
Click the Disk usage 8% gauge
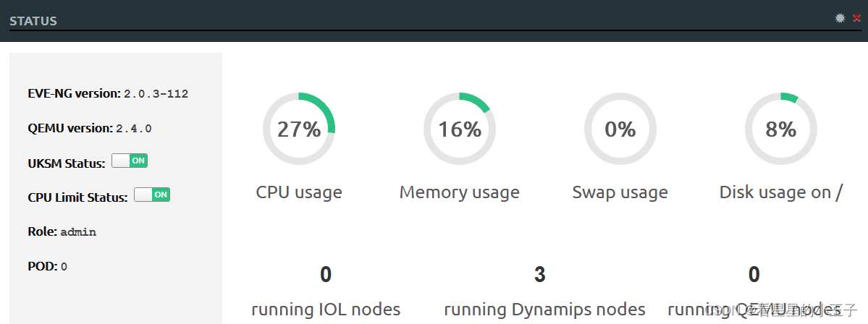point(780,129)
